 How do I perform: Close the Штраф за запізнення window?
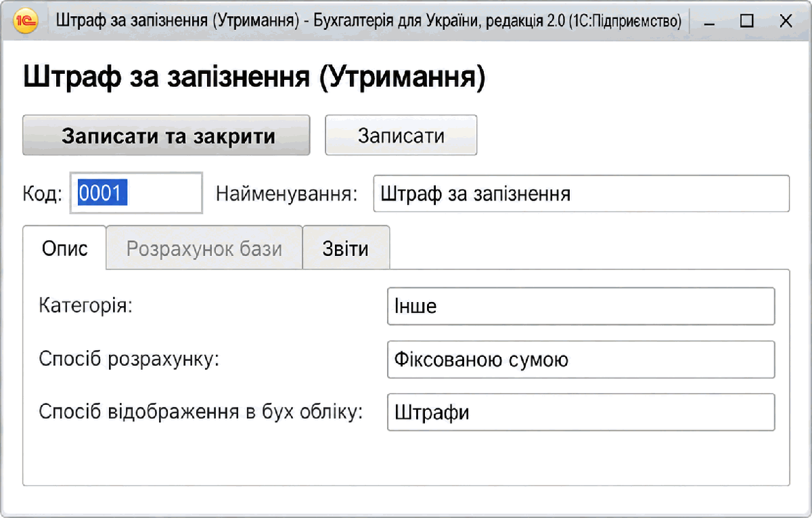click(785, 21)
